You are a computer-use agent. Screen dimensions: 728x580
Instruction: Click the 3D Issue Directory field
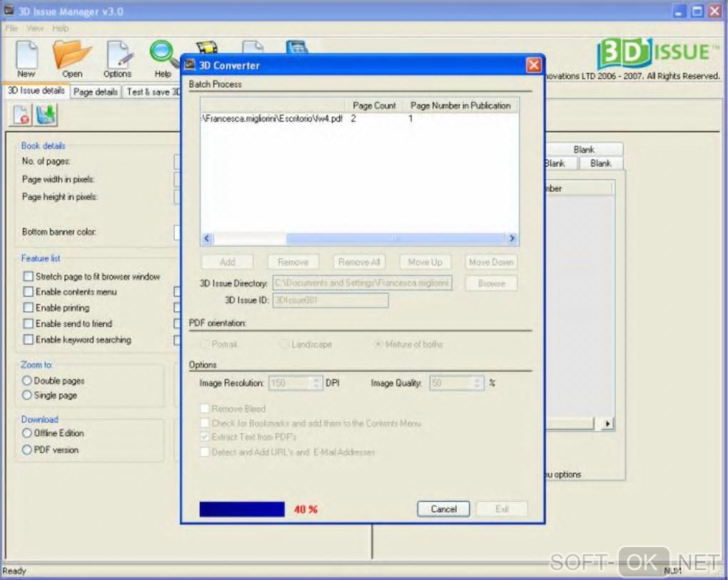click(362, 283)
